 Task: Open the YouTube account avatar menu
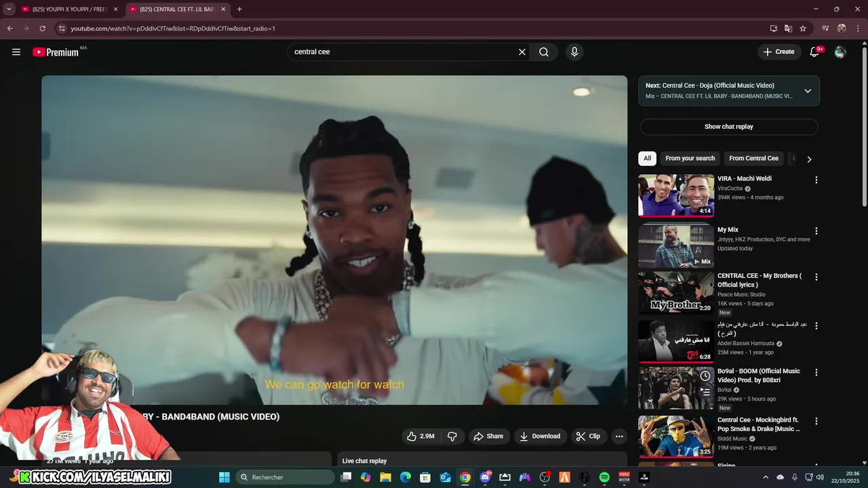coord(840,52)
